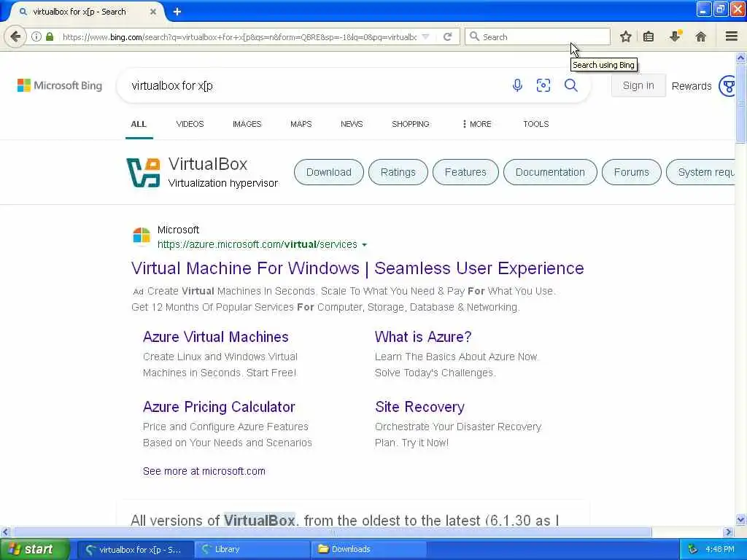
Task: Open 'All versions of VirtualBox' result heading
Action: (344, 520)
